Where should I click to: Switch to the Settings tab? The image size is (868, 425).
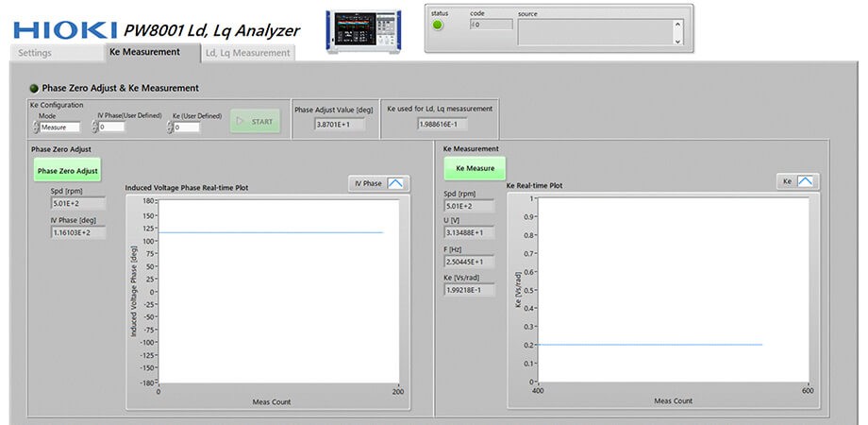tap(36, 53)
